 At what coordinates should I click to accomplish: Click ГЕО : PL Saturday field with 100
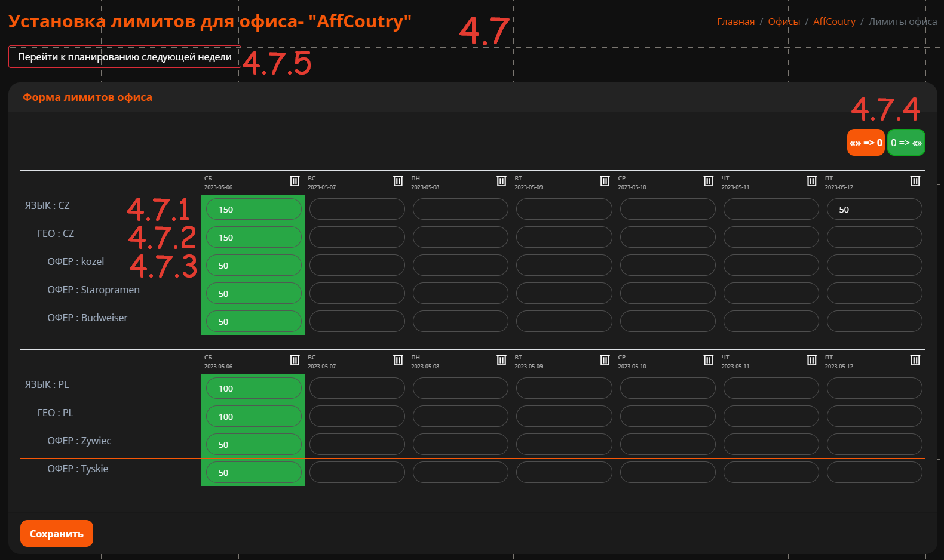(254, 416)
